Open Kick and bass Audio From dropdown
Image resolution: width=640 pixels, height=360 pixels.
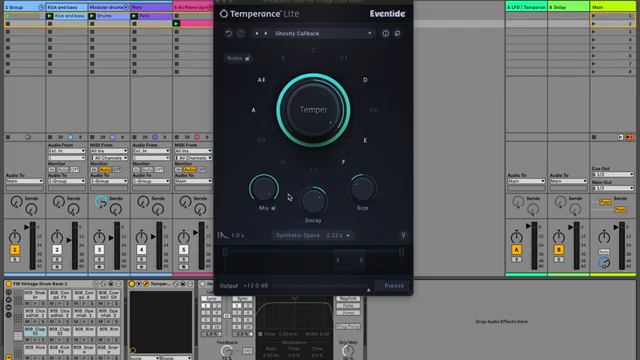pyautogui.click(x=67, y=151)
